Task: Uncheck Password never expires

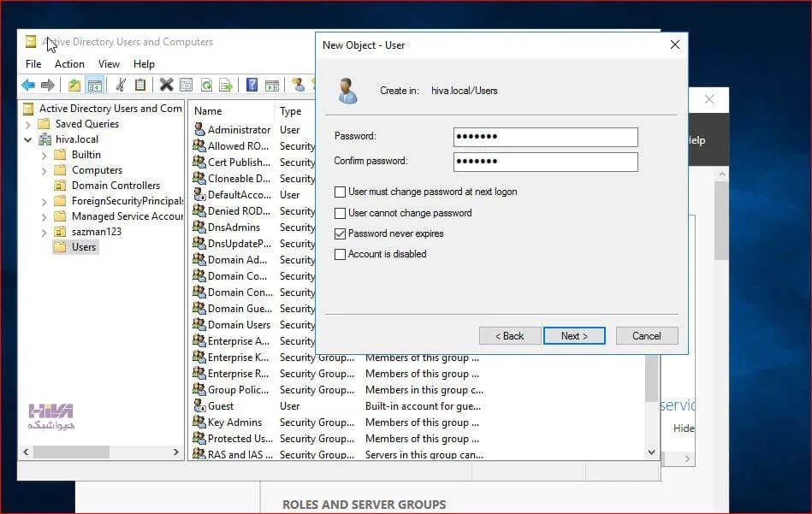Action: (x=340, y=233)
